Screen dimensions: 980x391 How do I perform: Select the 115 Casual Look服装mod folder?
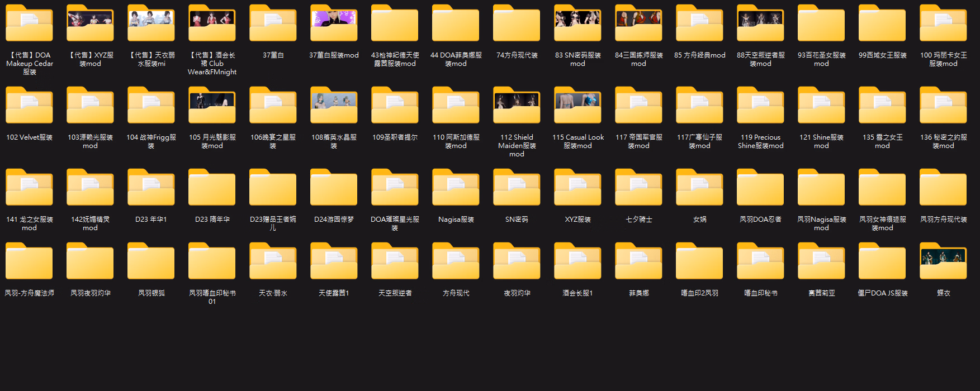[x=577, y=106]
